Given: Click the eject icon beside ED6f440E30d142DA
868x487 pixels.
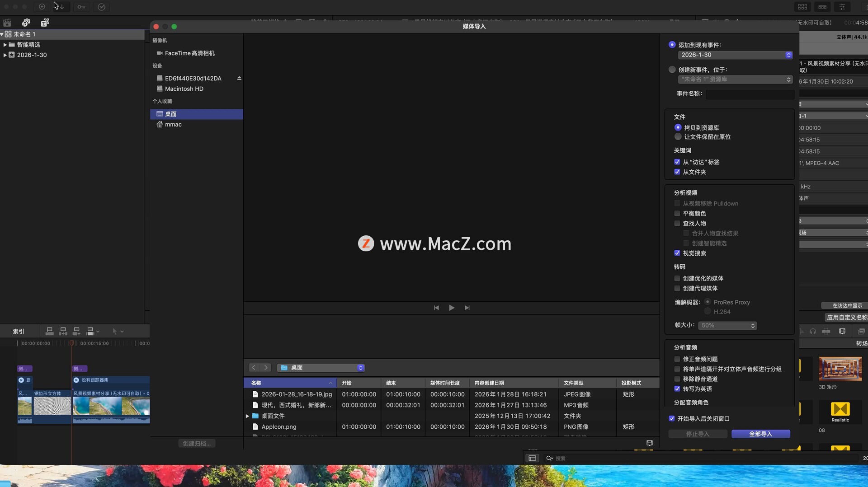Looking at the screenshot, I should pos(239,78).
